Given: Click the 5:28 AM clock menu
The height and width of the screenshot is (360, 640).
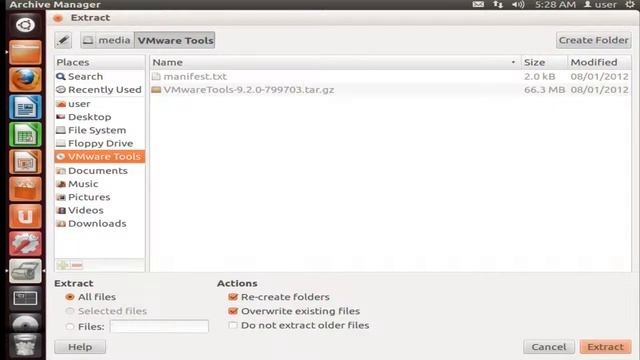Looking at the screenshot, I should [x=555, y=4].
